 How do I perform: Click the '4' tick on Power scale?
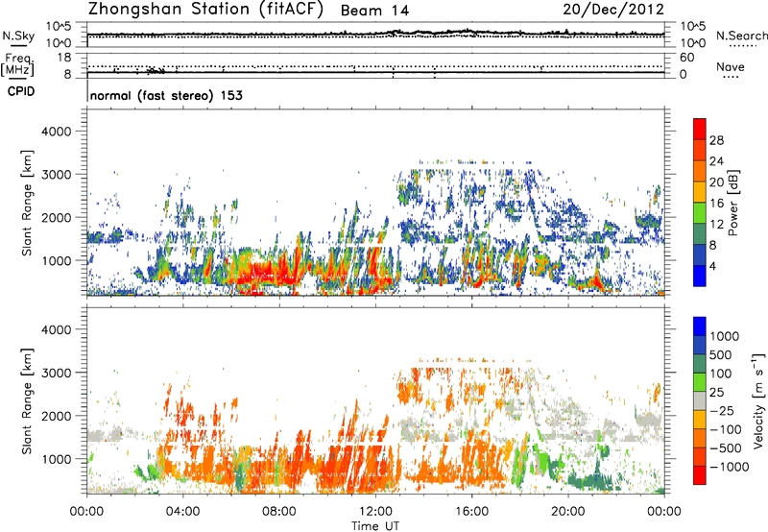point(712,267)
